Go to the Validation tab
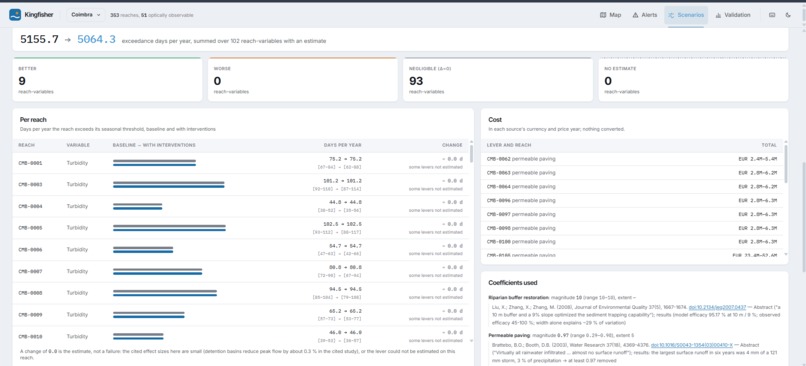 [x=732, y=15]
